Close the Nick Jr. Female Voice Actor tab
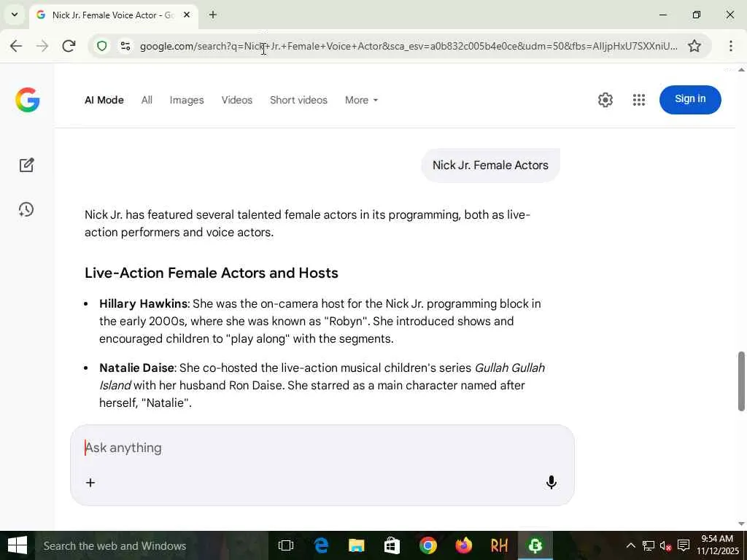This screenshot has width=747, height=560. point(187,15)
